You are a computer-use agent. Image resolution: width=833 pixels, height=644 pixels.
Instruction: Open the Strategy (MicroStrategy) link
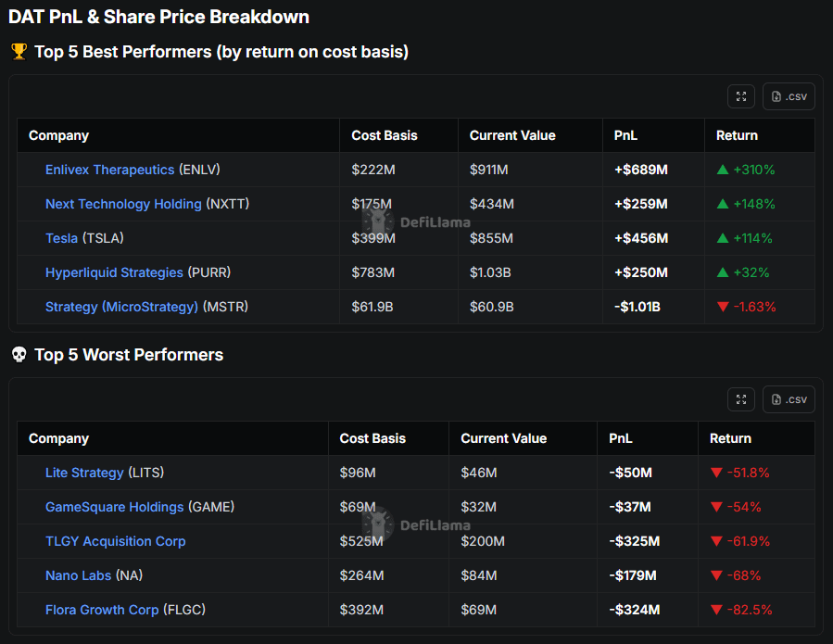121,307
